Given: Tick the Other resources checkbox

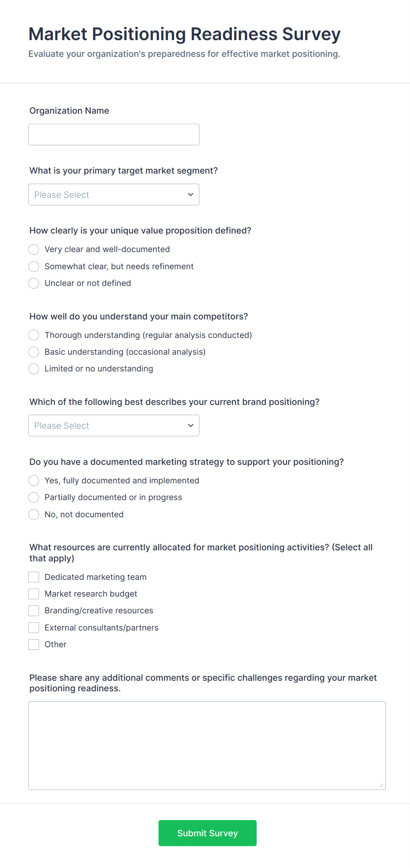Looking at the screenshot, I should 34,645.
